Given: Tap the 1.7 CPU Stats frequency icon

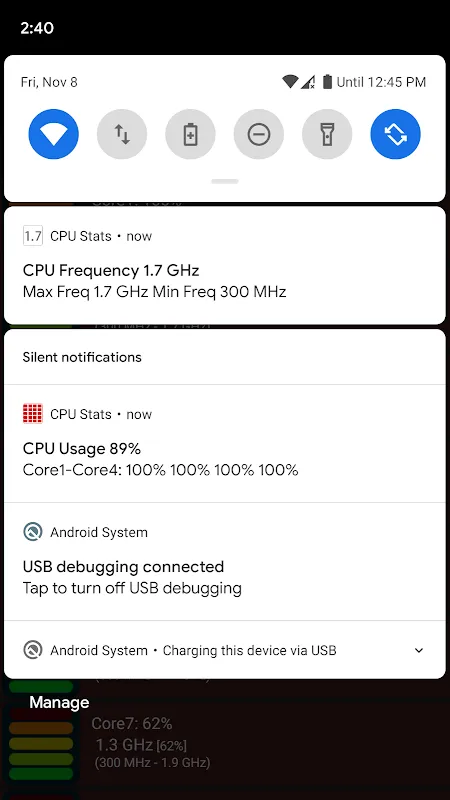Looking at the screenshot, I should click(33, 236).
